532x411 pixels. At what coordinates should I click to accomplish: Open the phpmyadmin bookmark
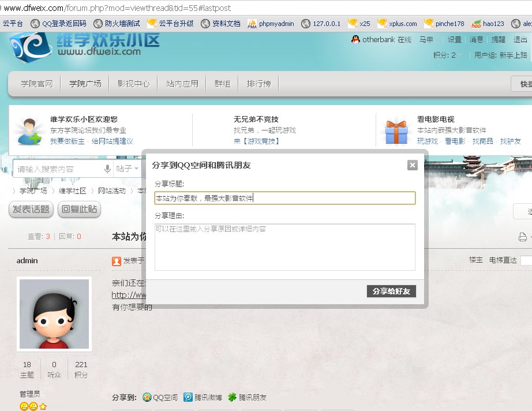[x=271, y=24]
